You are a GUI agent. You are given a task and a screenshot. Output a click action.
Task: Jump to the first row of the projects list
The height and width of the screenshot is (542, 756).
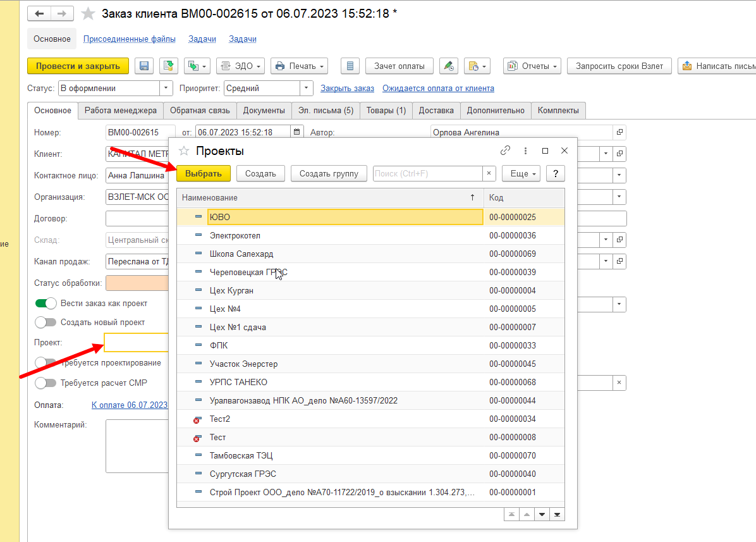[511, 515]
